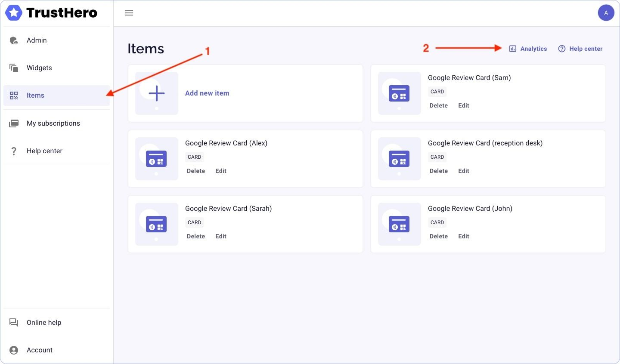Click the Add new item link
This screenshot has width=620, height=364.
207,93
